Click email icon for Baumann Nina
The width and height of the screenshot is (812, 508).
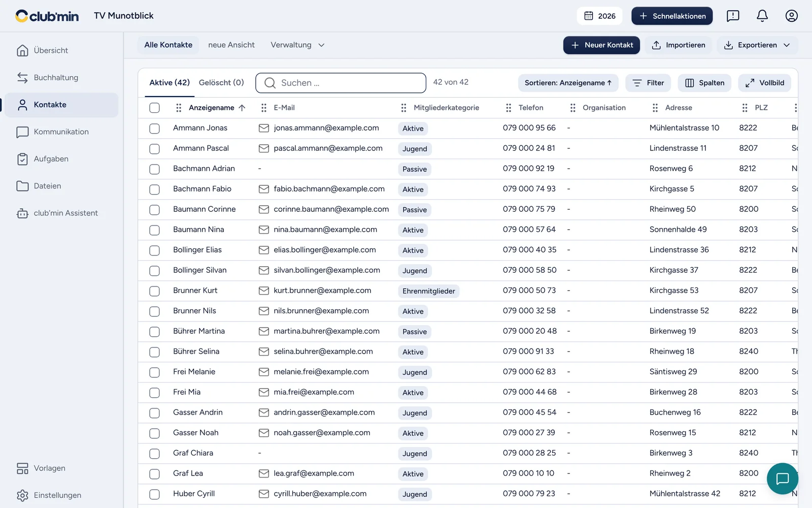[x=264, y=230]
